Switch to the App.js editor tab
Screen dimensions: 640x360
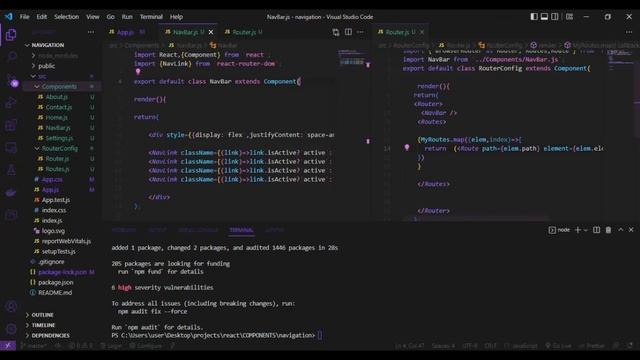coord(127,32)
